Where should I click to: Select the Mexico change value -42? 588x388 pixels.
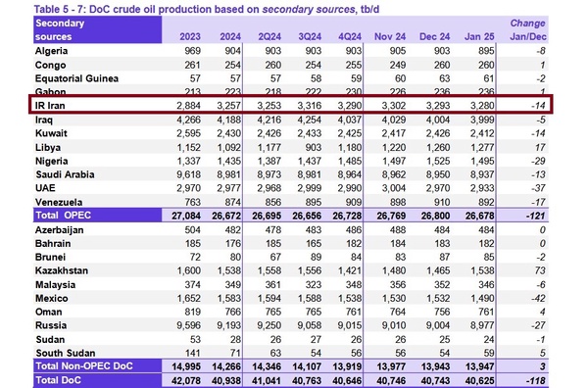pos(538,299)
